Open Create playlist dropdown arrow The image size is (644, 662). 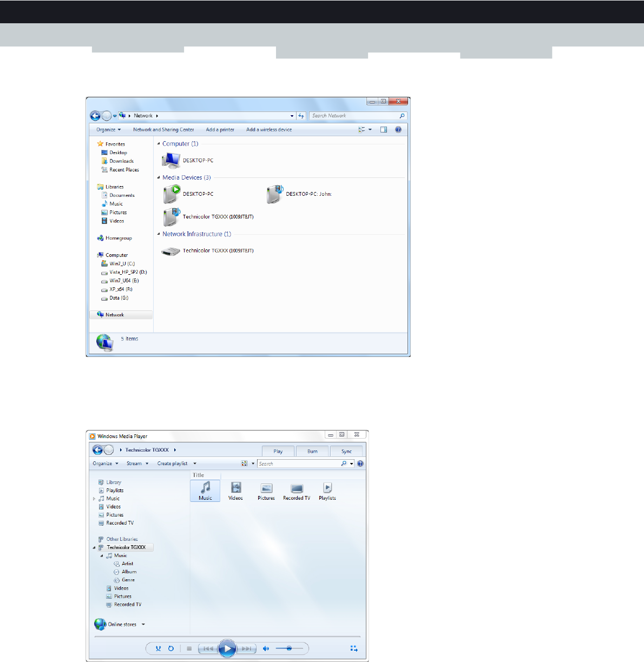pos(195,464)
